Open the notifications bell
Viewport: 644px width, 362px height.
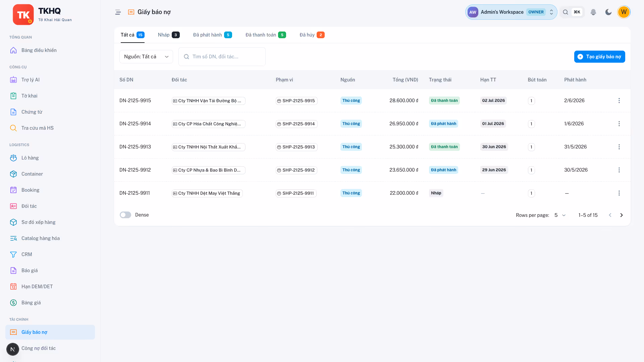pos(593,12)
